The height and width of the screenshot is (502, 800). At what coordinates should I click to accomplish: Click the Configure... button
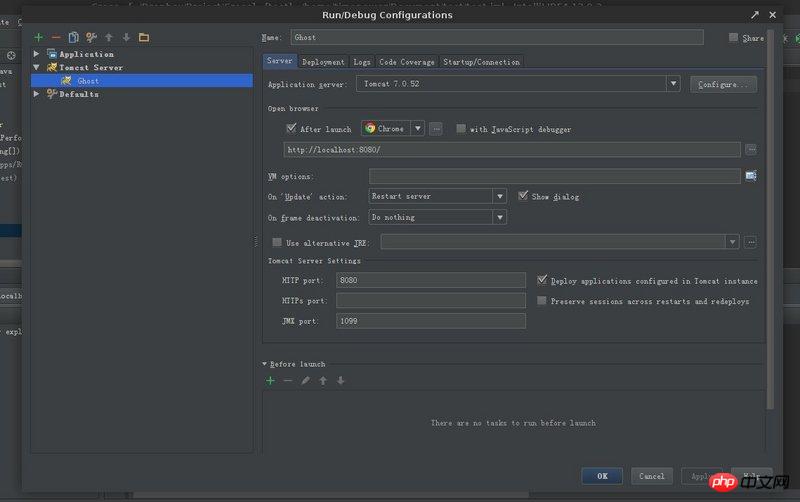click(723, 84)
